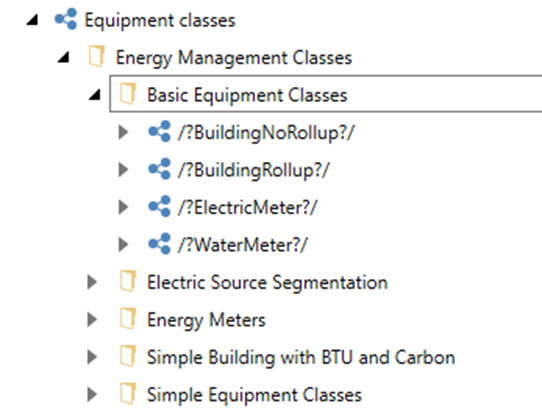Click the ElectricMeter class node icon
Viewport: 542px width, 420px height.
pos(159,206)
